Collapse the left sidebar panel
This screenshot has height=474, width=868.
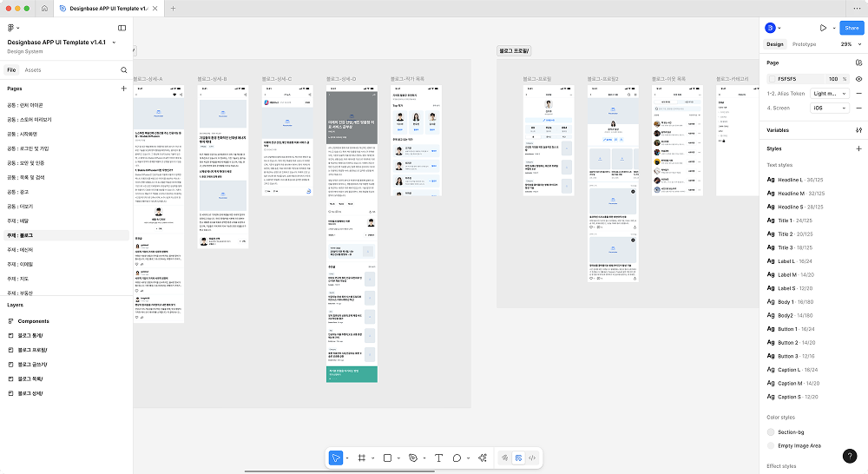(122, 28)
